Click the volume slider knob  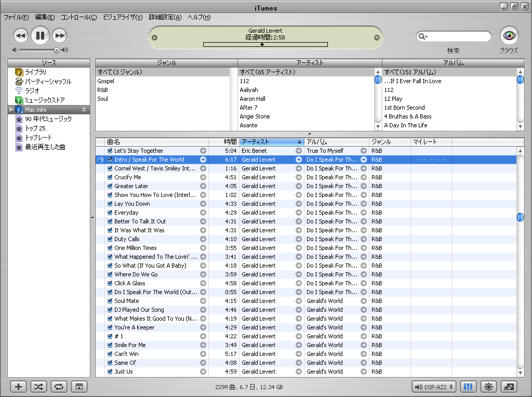tap(56, 50)
